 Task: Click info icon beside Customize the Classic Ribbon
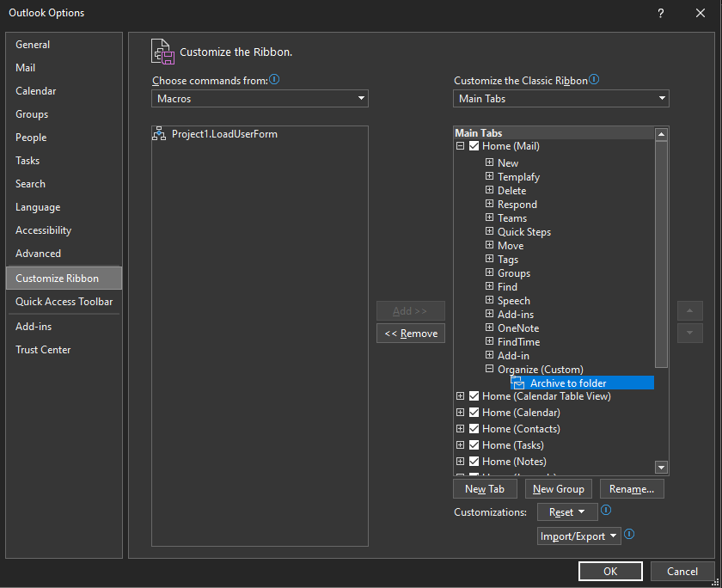coord(594,80)
